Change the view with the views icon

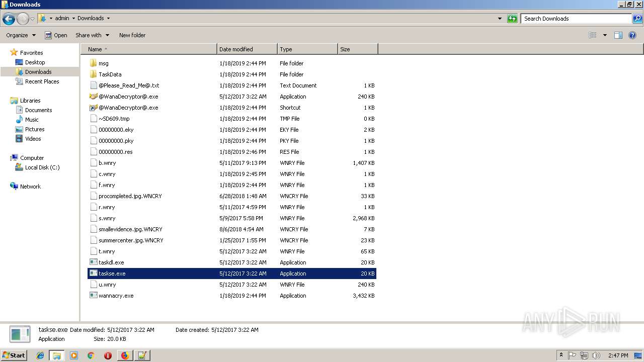(x=593, y=35)
